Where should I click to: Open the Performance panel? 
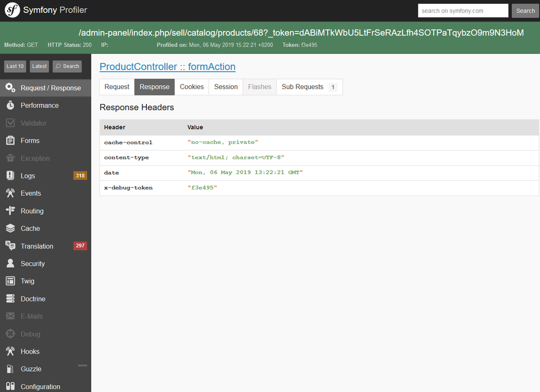click(39, 105)
